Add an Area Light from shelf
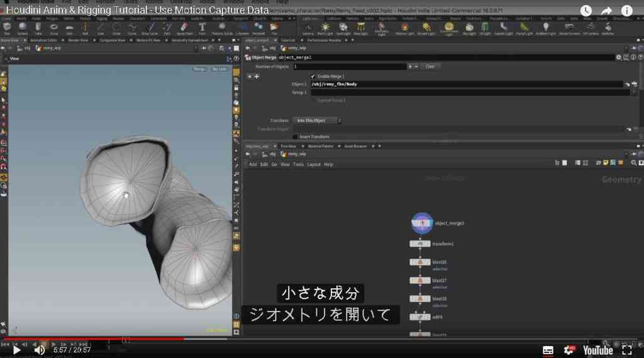This screenshot has height=358, width=644. coord(361,28)
